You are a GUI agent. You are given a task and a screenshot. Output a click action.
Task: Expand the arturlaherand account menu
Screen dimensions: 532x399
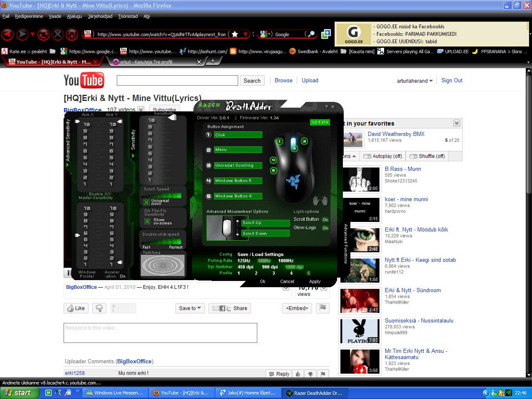point(414,81)
